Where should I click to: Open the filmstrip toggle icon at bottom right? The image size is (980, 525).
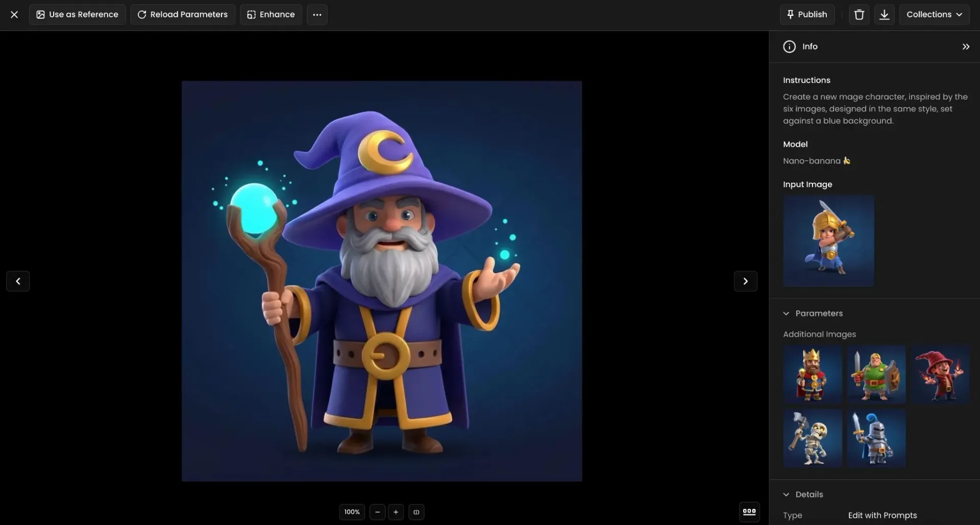[749, 511]
